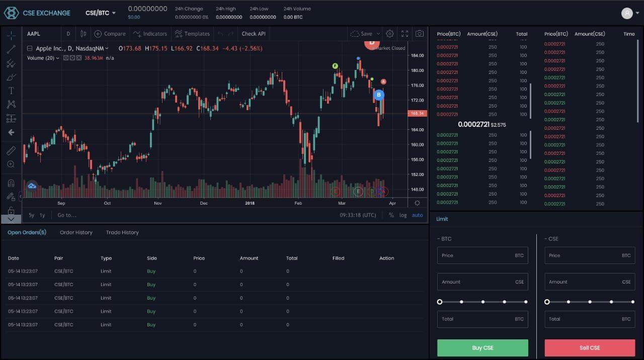Image resolution: width=644 pixels, height=360 pixels.
Task: Select the brush drawing tool
Action: 11,77
